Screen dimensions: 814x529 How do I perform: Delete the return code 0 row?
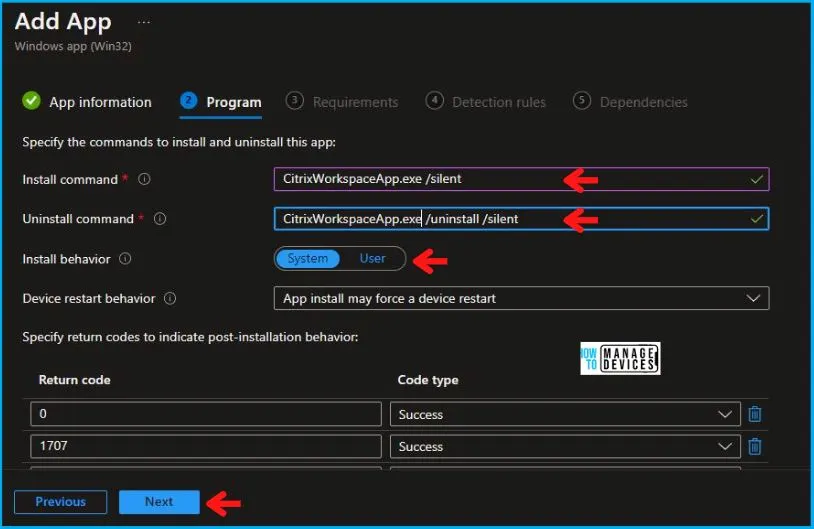coord(755,414)
